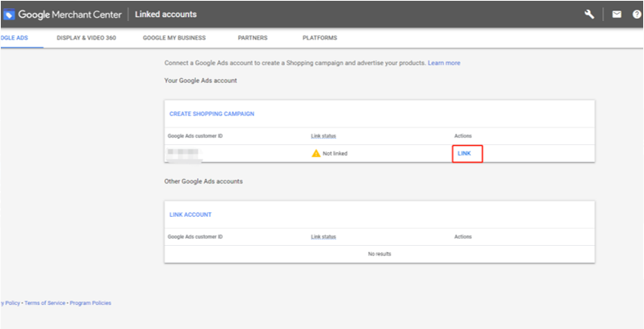Viewport: 644px width, 329px height.
Task: Click the Link Account button
Action: coord(190,214)
